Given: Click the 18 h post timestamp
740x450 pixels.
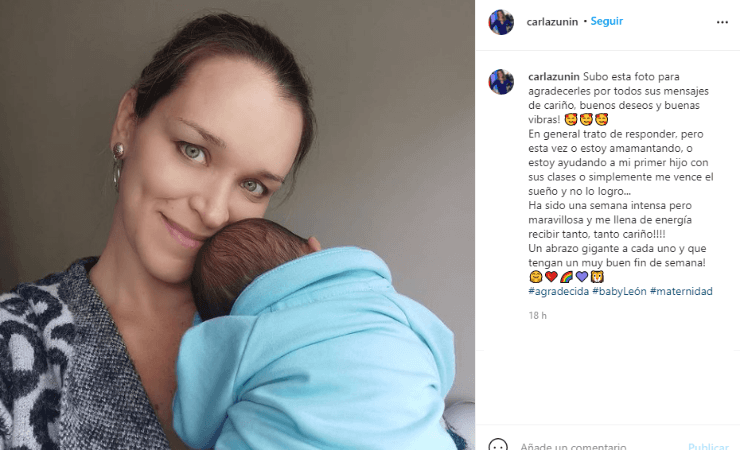Looking at the screenshot, I should (538, 316).
